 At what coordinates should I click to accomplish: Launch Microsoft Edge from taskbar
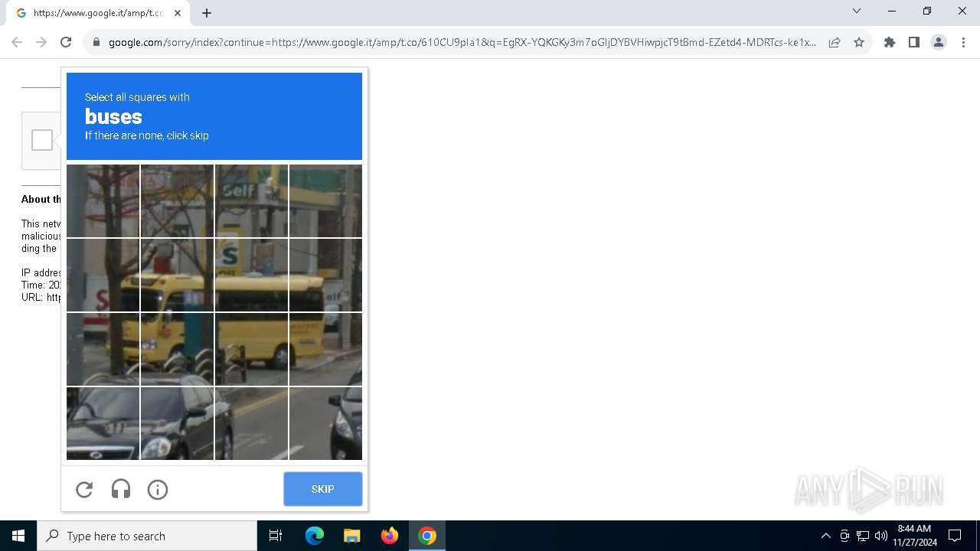pos(315,536)
